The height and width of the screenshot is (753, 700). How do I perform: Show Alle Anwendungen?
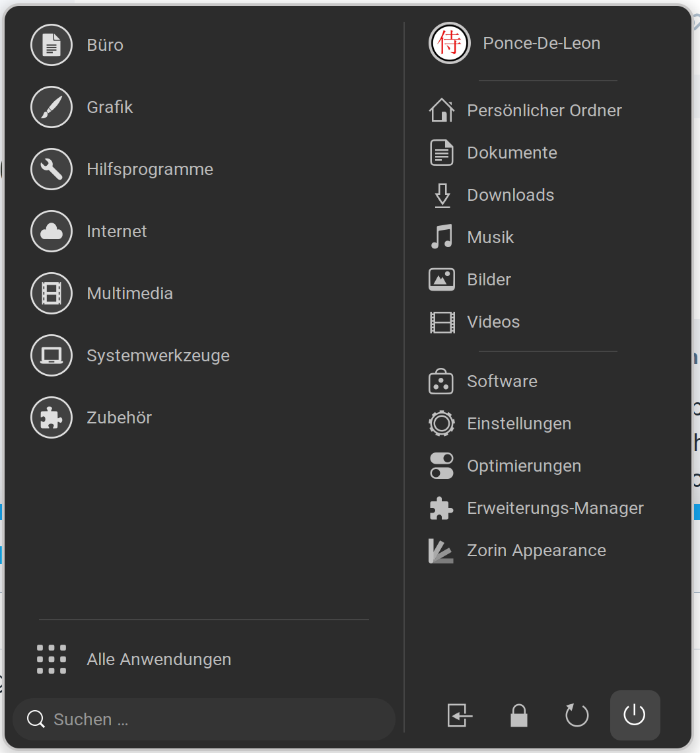click(158, 659)
